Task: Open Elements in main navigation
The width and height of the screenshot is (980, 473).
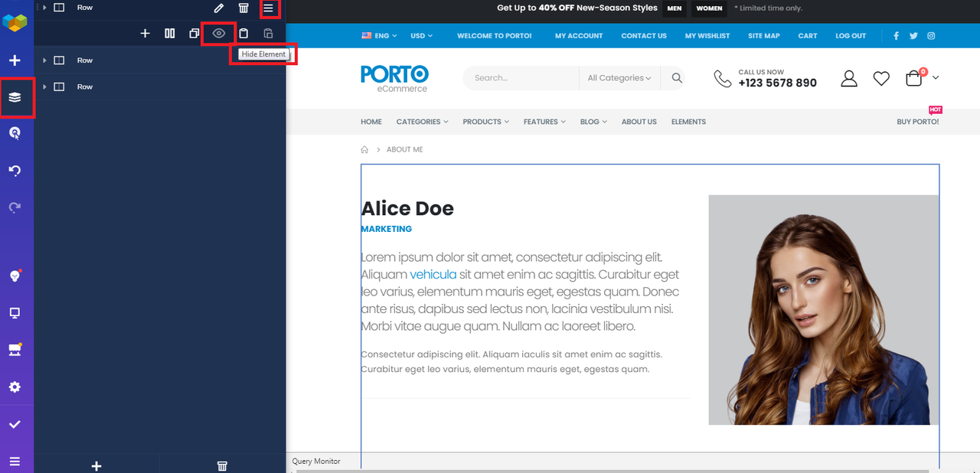Action: (x=688, y=122)
